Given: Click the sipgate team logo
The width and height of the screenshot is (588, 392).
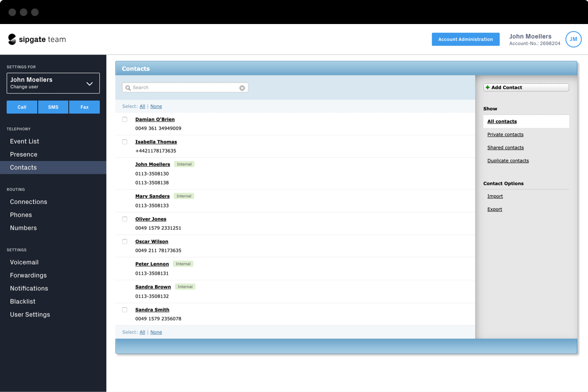Looking at the screenshot, I should [x=37, y=40].
